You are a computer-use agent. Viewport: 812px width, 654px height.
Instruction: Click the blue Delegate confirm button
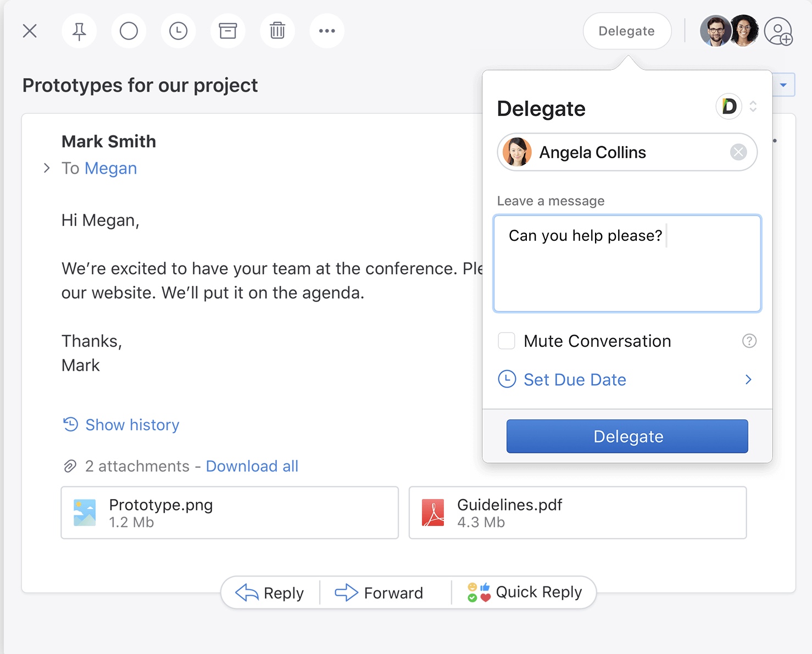627,436
